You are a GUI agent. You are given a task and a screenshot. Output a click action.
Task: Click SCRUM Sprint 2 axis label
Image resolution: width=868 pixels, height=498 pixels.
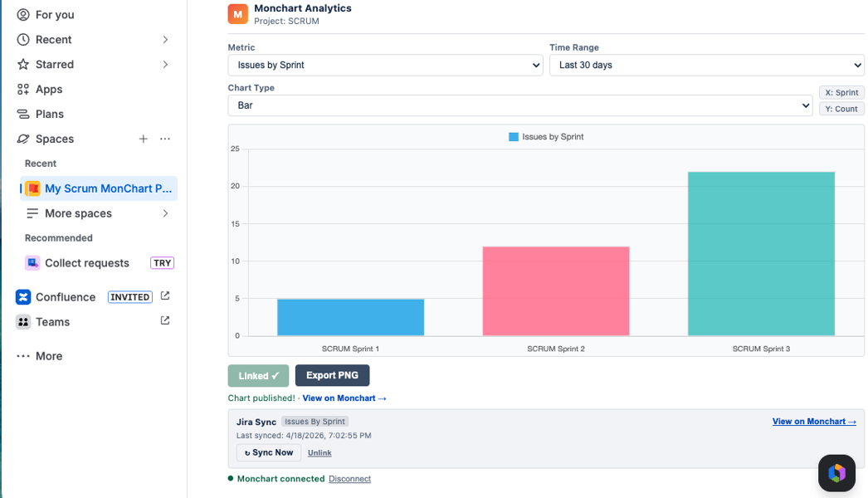pyautogui.click(x=556, y=349)
